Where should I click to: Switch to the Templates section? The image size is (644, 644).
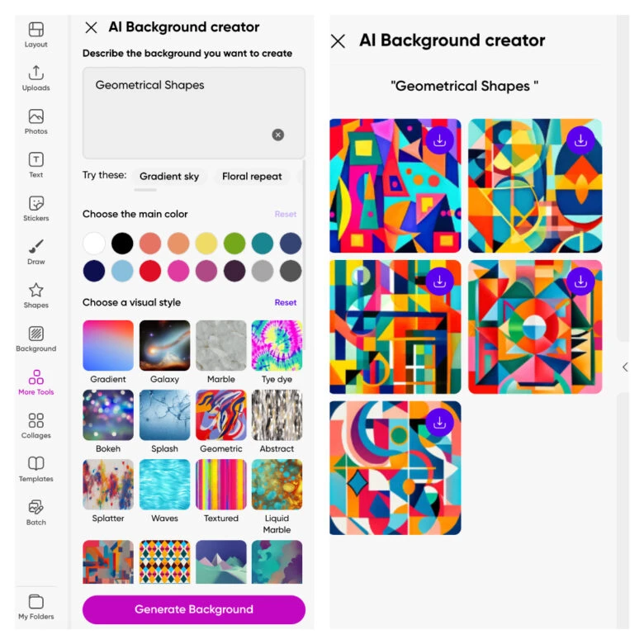36,469
